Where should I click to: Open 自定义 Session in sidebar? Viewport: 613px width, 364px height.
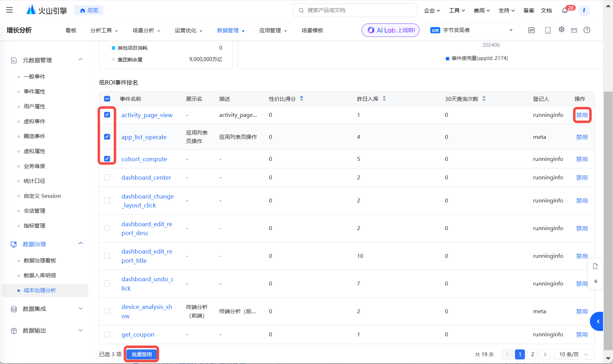(42, 196)
